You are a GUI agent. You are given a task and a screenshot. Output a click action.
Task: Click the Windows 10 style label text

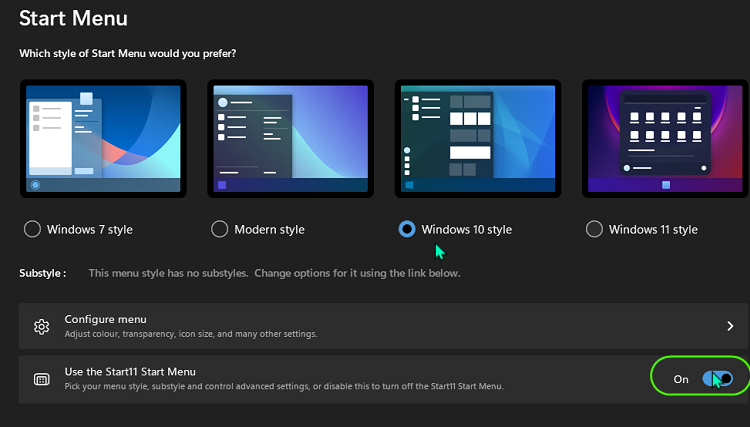pyautogui.click(x=467, y=230)
